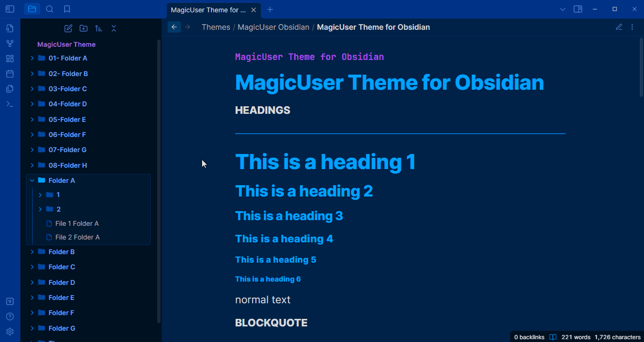Click the MagicUser Obsidian breadcrumb
644x342 pixels.
click(x=273, y=27)
